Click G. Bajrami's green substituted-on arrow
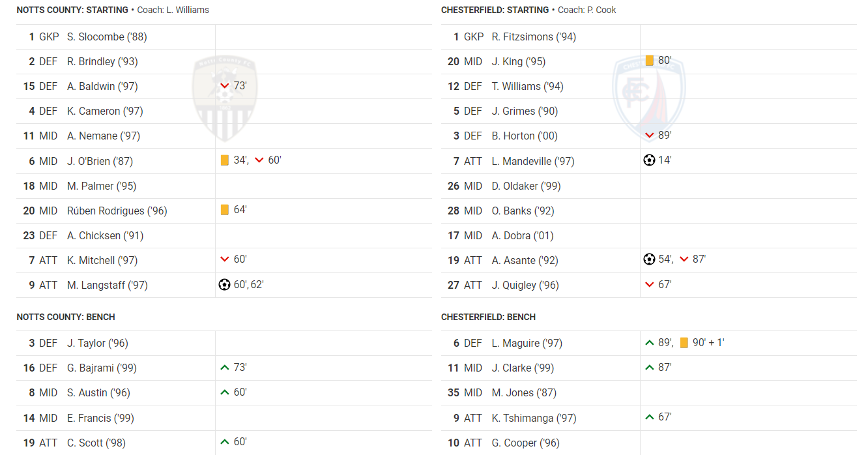The image size is (868, 455). 225,367
